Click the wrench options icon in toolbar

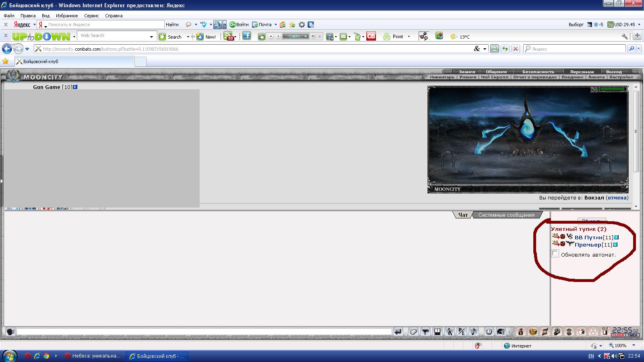point(625,36)
